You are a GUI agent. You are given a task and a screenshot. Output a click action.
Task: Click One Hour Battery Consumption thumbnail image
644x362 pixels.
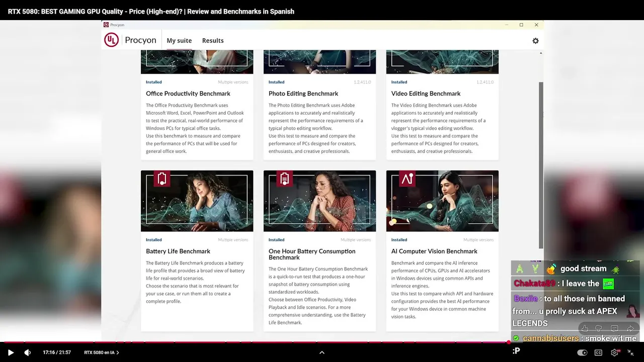[x=319, y=201]
